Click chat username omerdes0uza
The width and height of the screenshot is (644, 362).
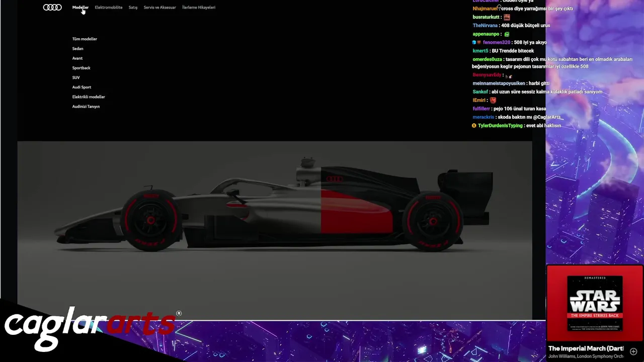tap(487, 59)
